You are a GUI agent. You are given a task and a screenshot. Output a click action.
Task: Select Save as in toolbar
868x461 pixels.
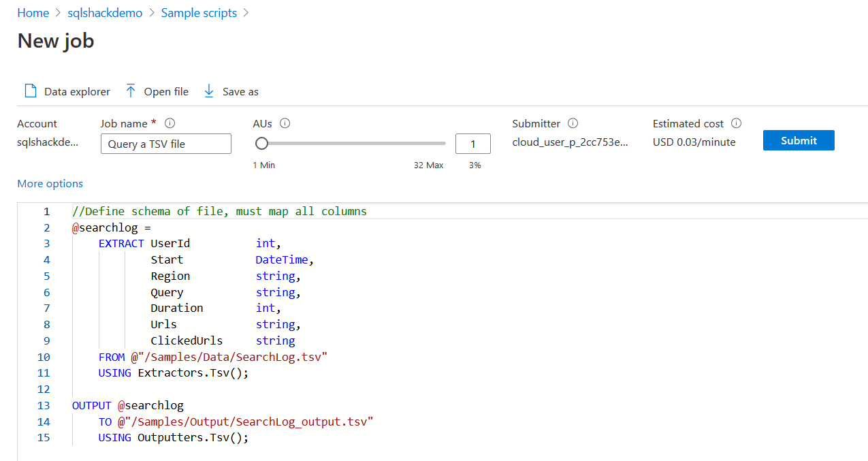(x=240, y=91)
